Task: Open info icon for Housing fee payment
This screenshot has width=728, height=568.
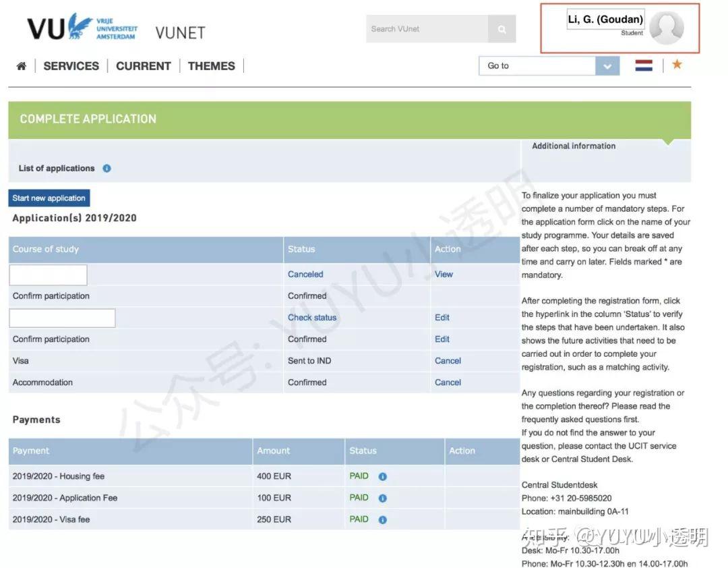Action: point(383,476)
